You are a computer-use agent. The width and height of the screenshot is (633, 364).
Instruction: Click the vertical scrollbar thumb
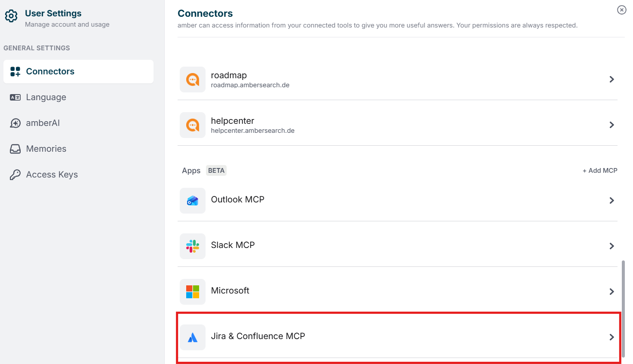point(623,309)
